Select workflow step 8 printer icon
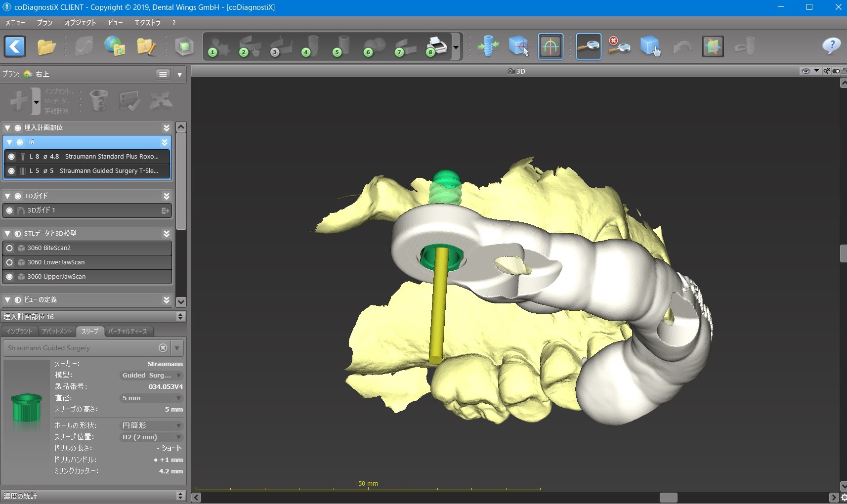Image resolution: width=847 pixels, height=504 pixels. click(x=436, y=47)
